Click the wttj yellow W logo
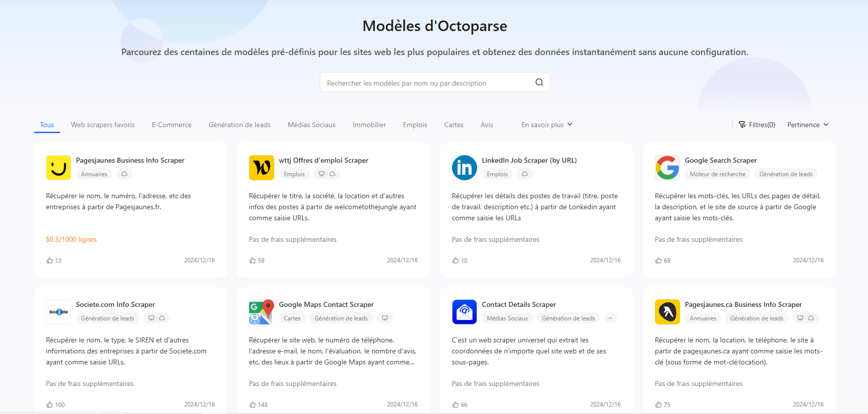Screen dimensions: 868x414 point(262,168)
